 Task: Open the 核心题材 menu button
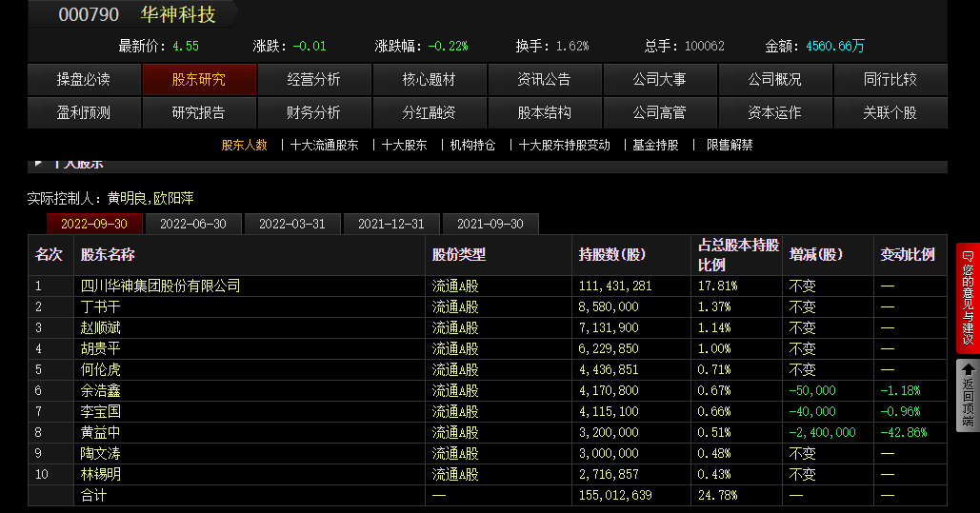pos(430,80)
